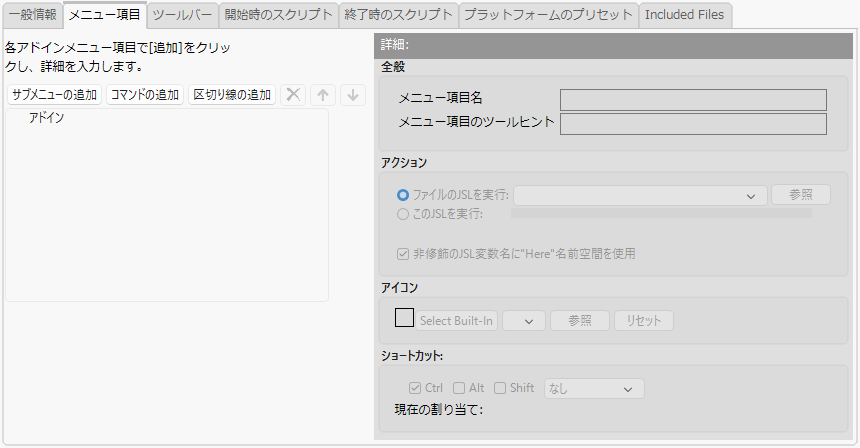Open the JSL file path dropdown
Image resolution: width=860 pixels, height=448 pixels.
click(x=640, y=196)
